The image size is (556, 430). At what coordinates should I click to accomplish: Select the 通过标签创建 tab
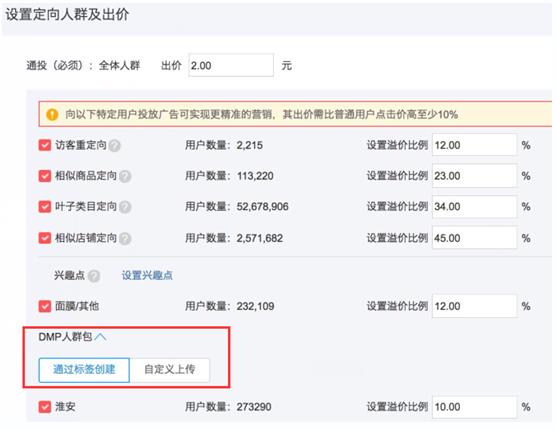[84, 370]
